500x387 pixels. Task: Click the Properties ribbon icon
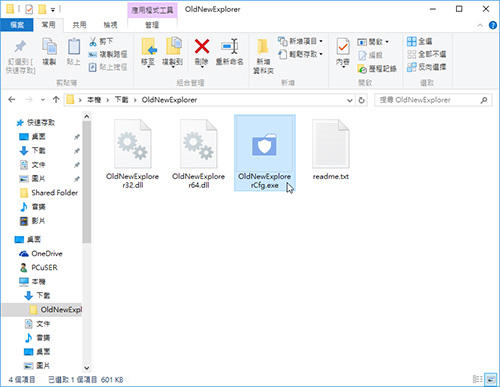click(x=343, y=53)
